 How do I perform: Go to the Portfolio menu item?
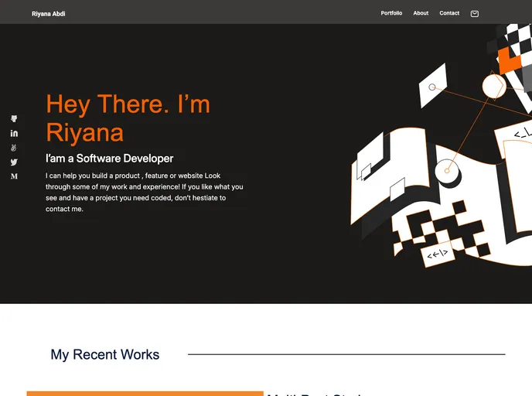pos(391,13)
